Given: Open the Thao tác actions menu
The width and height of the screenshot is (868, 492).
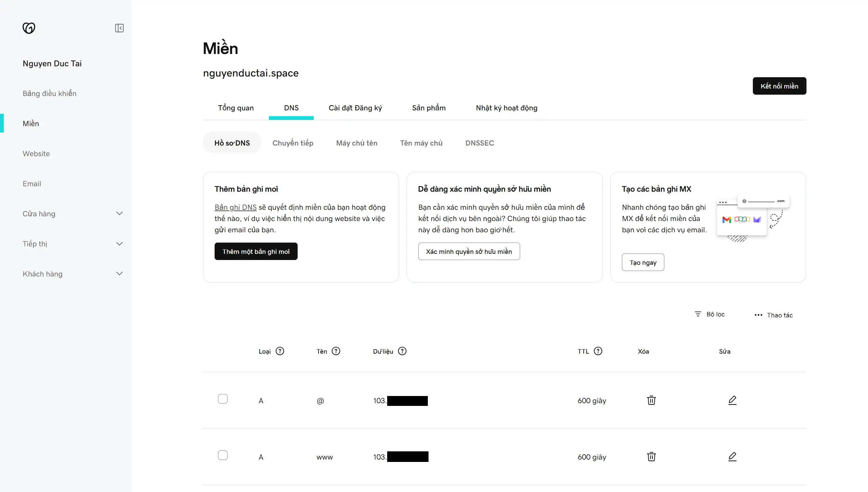Looking at the screenshot, I should tap(774, 315).
